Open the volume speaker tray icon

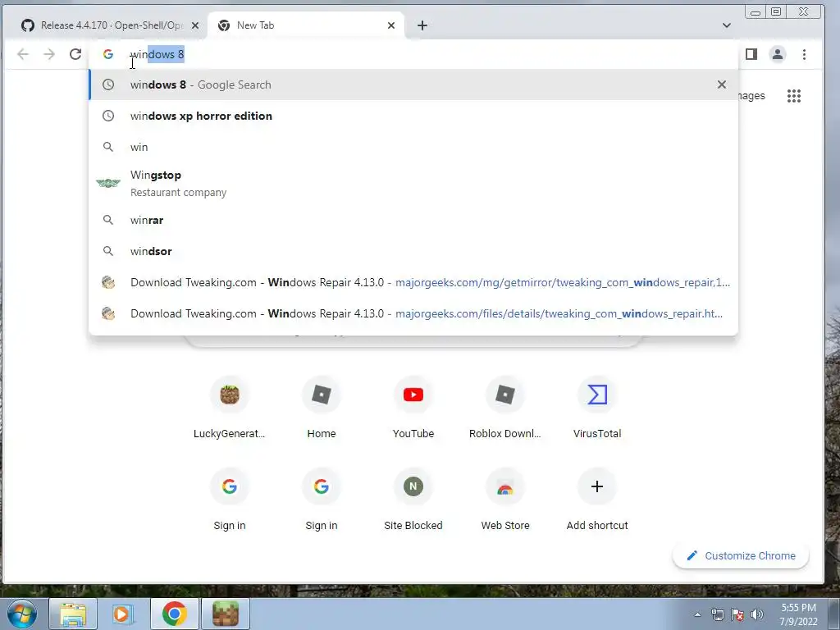click(757, 614)
